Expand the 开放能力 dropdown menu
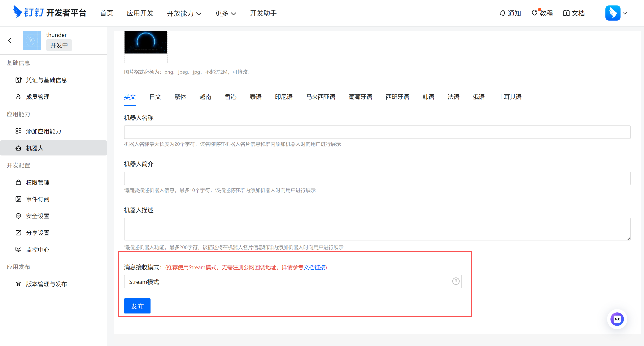Screen dimensions: 644x346 click(x=184, y=13)
